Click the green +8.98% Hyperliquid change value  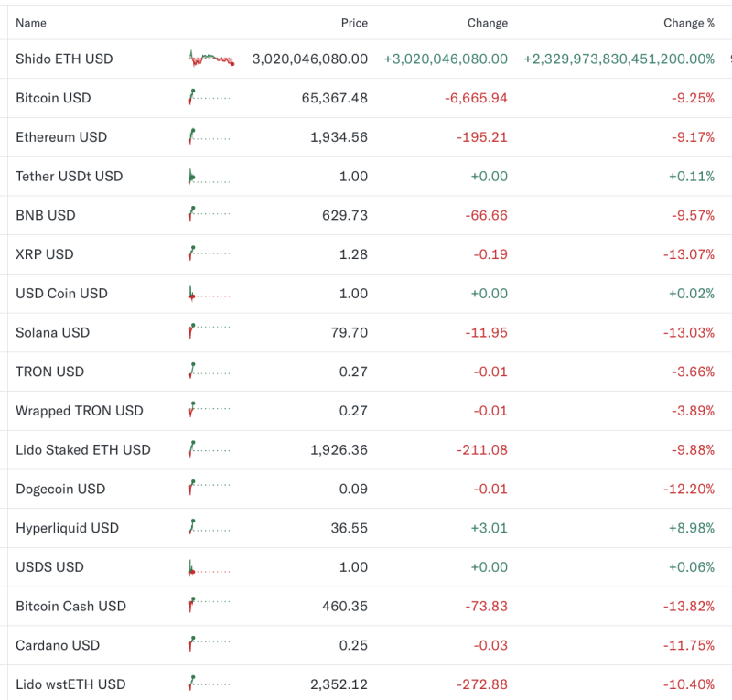(x=694, y=528)
